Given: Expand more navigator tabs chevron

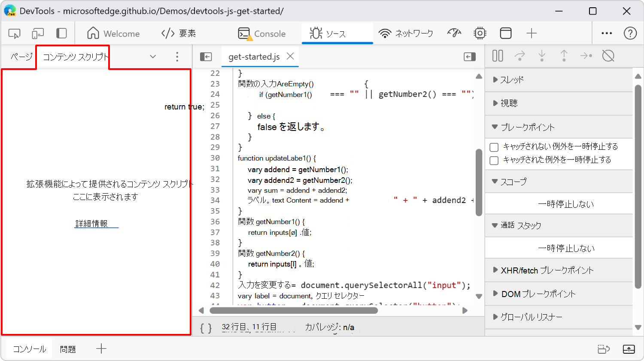Looking at the screenshot, I should (153, 57).
